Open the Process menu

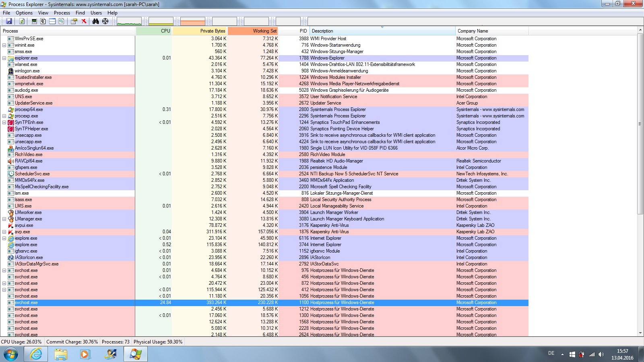click(62, 13)
